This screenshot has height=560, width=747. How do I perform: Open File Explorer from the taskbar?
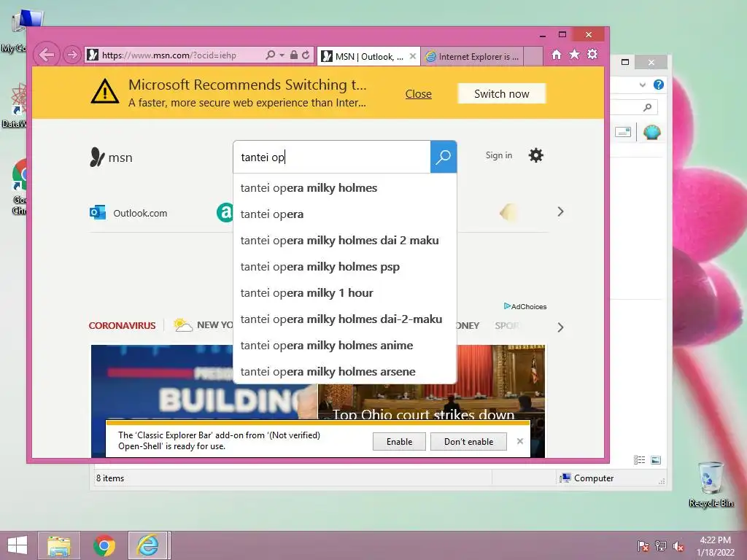pyautogui.click(x=58, y=545)
